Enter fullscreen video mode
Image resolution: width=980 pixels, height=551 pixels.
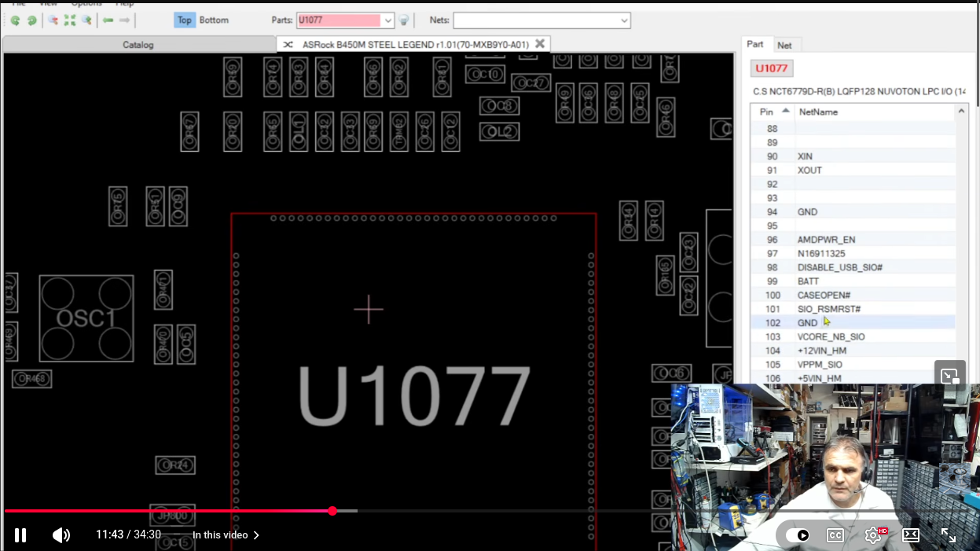[x=949, y=535]
